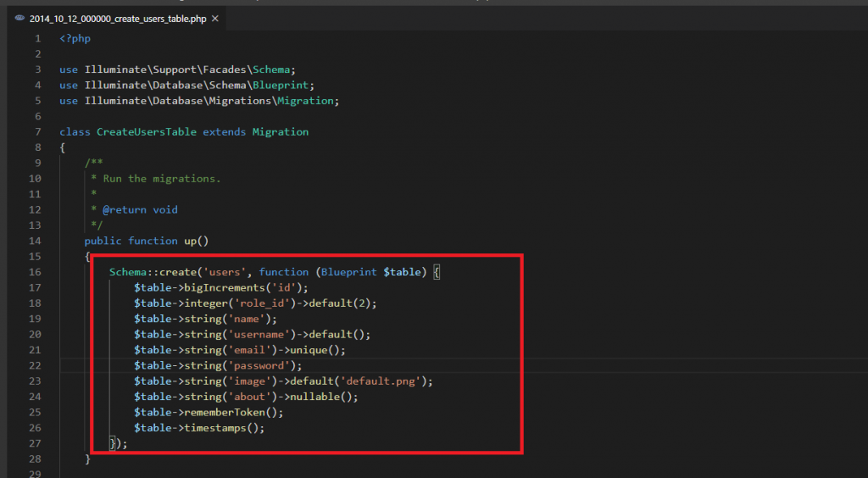Click the CreateUsersTable class name
Image resolution: width=868 pixels, height=478 pixels.
point(146,132)
